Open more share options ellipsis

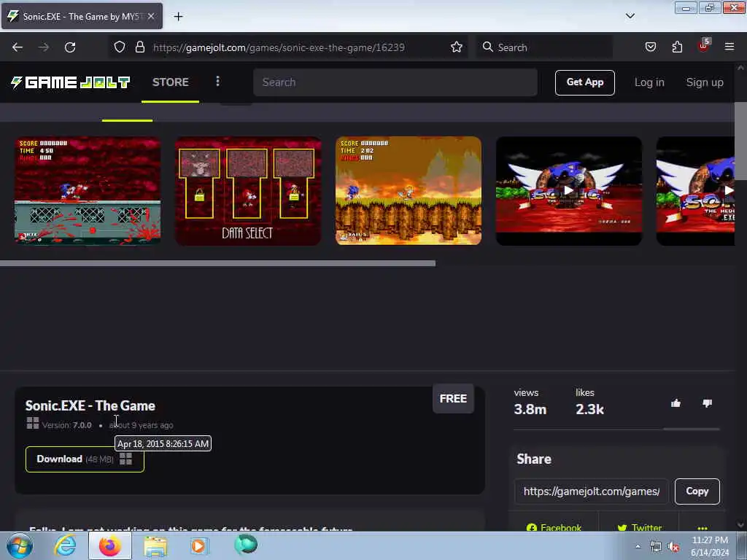[x=703, y=528]
